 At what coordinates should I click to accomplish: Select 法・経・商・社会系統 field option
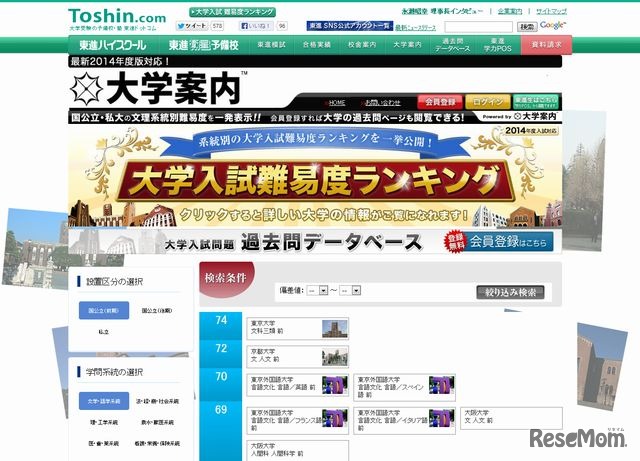157,401
